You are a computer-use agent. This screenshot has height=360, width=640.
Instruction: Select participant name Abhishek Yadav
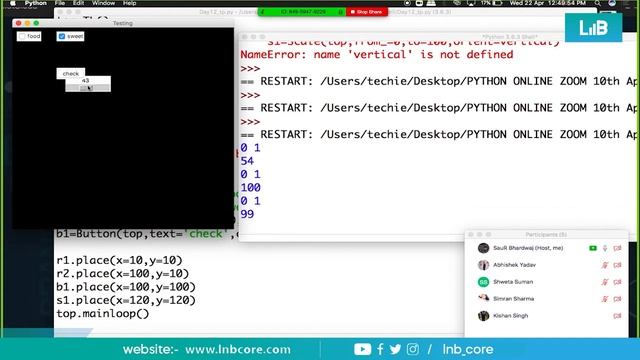pyautogui.click(x=514, y=265)
